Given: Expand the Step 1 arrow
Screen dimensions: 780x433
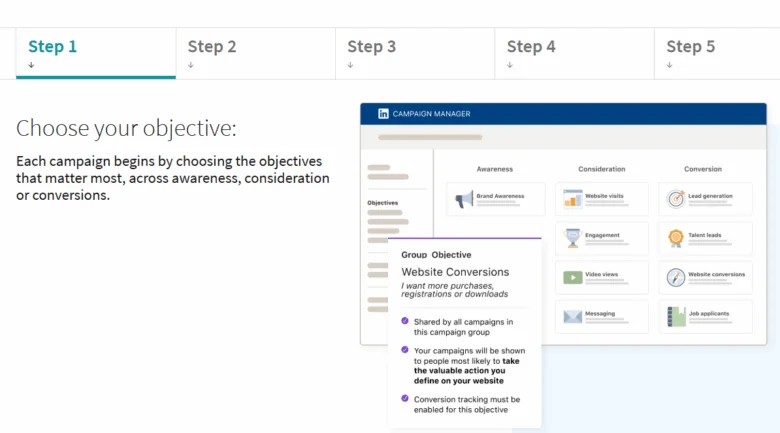Looking at the screenshot, I should click(x=32, y=66).
